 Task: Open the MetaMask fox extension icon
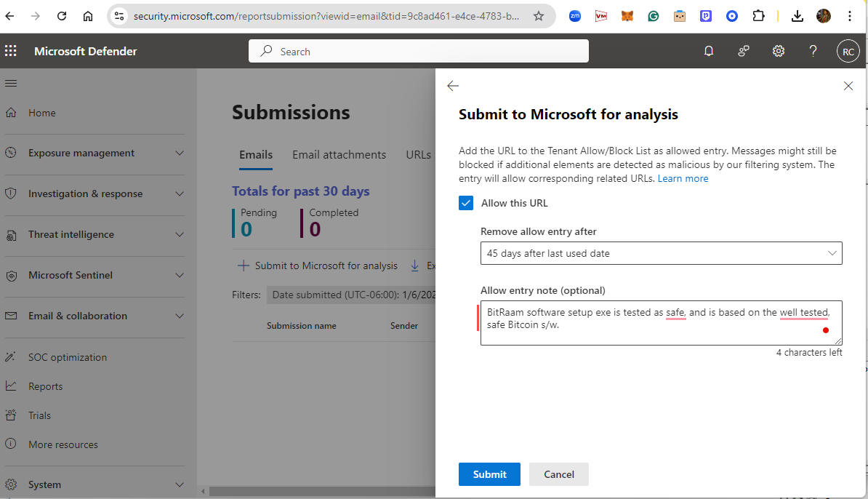point(627,16)
